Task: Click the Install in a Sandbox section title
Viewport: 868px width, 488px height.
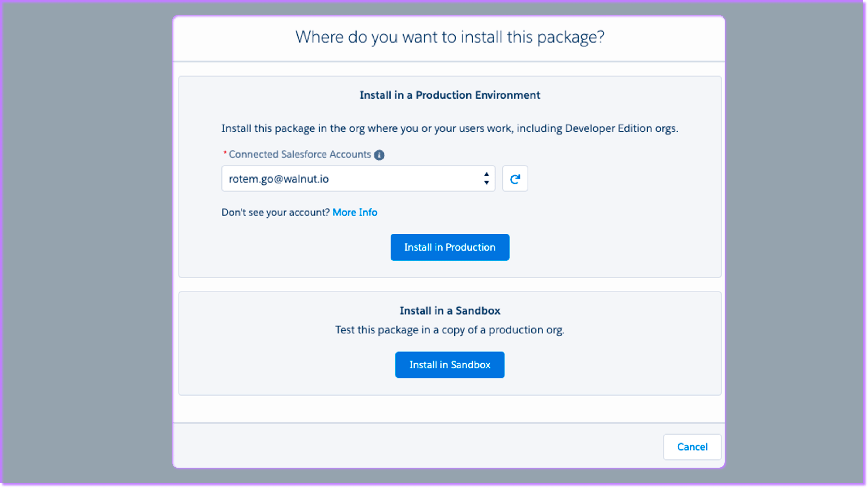Action: coord(450,310)
